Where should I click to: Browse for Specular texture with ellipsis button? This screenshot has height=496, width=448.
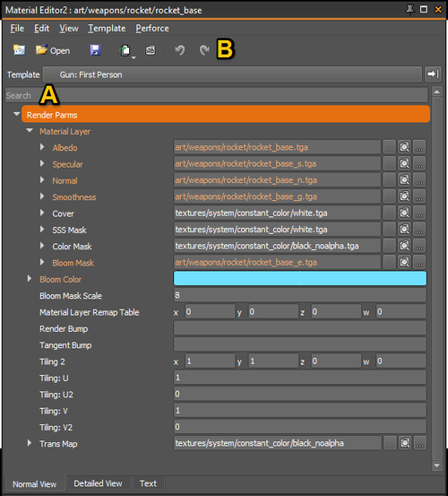click(x=419, y=163)
